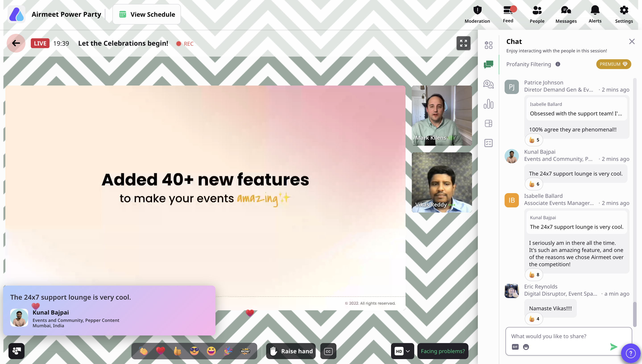Screen dimensions: 642x364
Task: Click the REC recording indicator
Action: pos(185,44)
